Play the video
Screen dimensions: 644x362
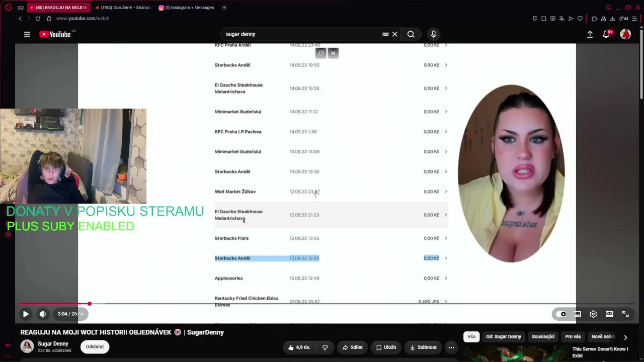click(x=26, y=314)
